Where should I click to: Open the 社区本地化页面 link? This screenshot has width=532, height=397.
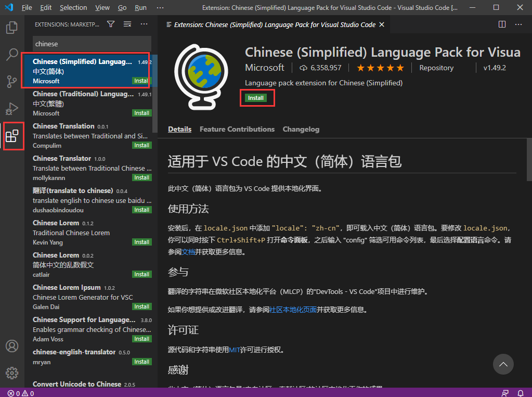293,310
